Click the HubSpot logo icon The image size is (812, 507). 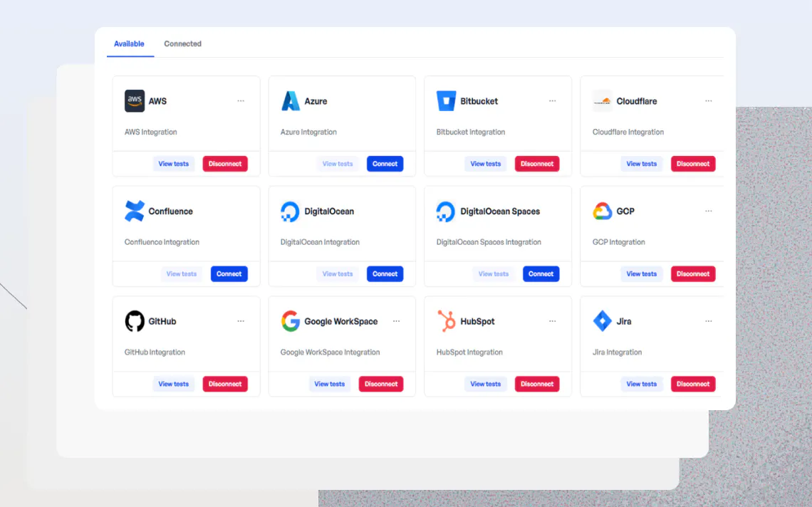click(x=447, y=321)
